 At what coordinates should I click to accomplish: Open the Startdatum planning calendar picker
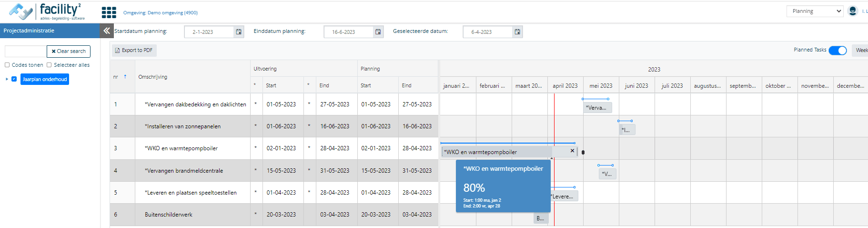tap(239, 32)
